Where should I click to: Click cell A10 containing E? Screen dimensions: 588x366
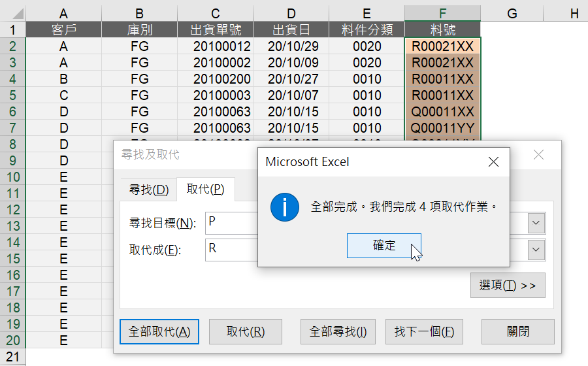[63, 176]
